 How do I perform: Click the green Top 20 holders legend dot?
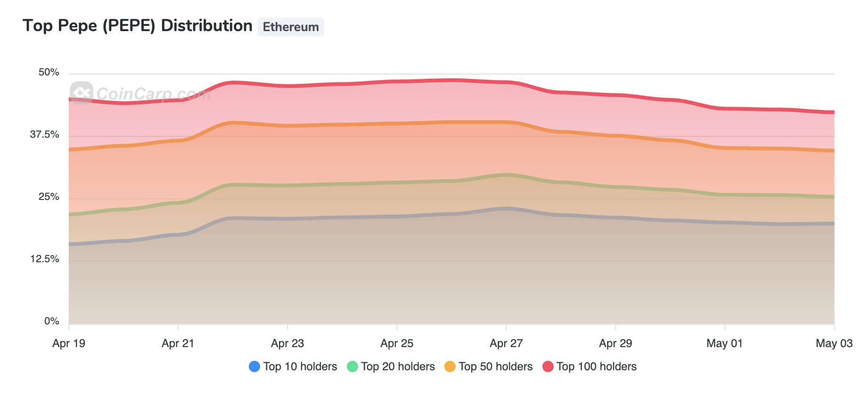[x=352, y=366]
